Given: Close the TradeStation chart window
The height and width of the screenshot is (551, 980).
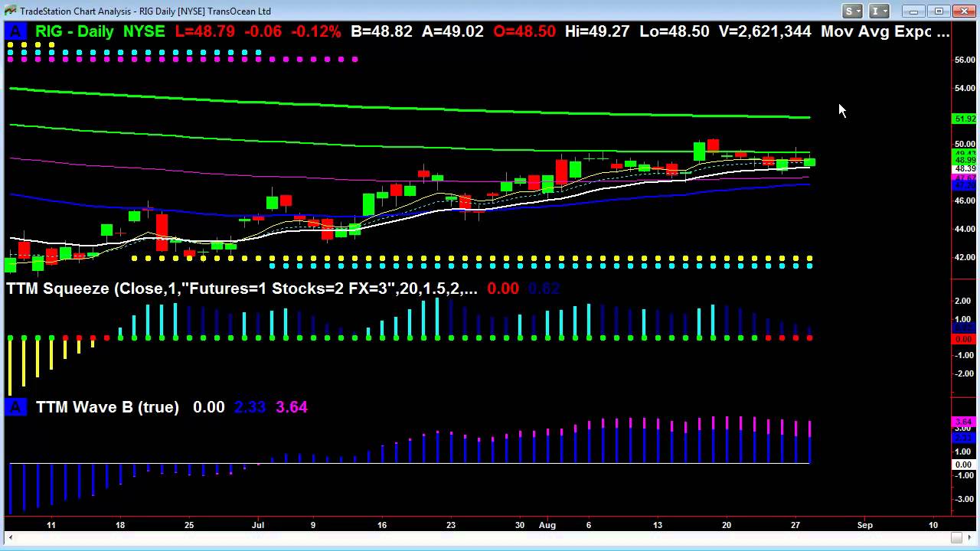Looking at the screenshot, I should (x=964, y=11).
